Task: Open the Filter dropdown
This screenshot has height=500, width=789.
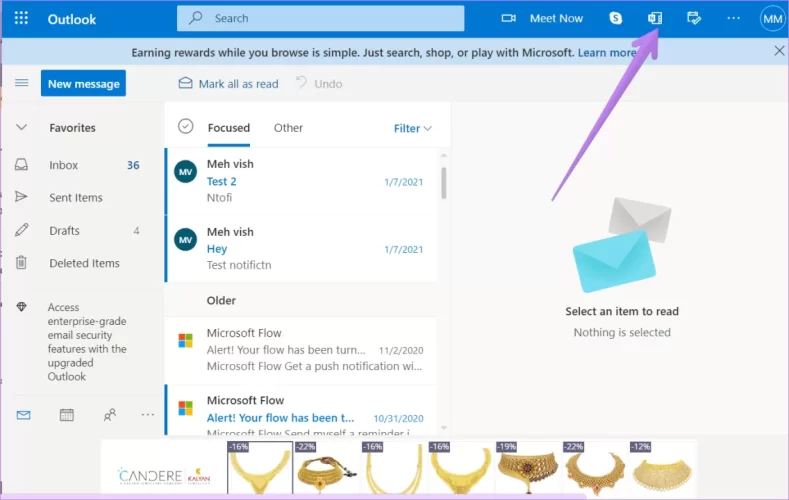Action: pos(412,128)
